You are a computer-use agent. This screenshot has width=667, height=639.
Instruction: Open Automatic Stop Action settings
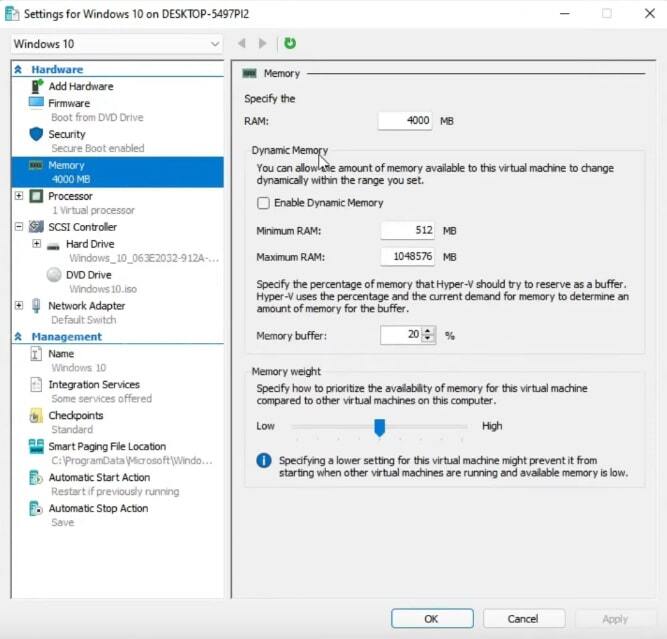coord(98,508)
